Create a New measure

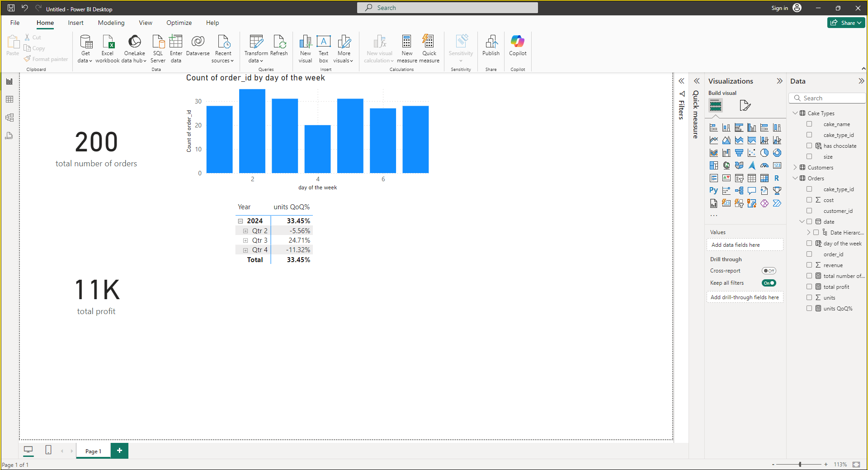(407, 49)
